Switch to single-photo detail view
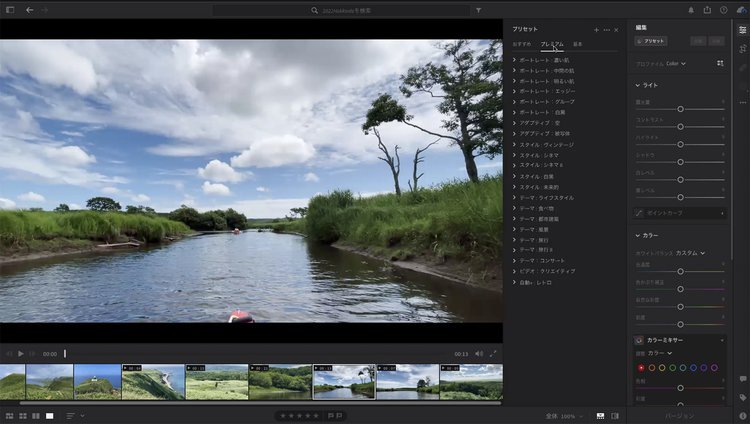This screenshot has width=750, height=424. tap(49, 415)
